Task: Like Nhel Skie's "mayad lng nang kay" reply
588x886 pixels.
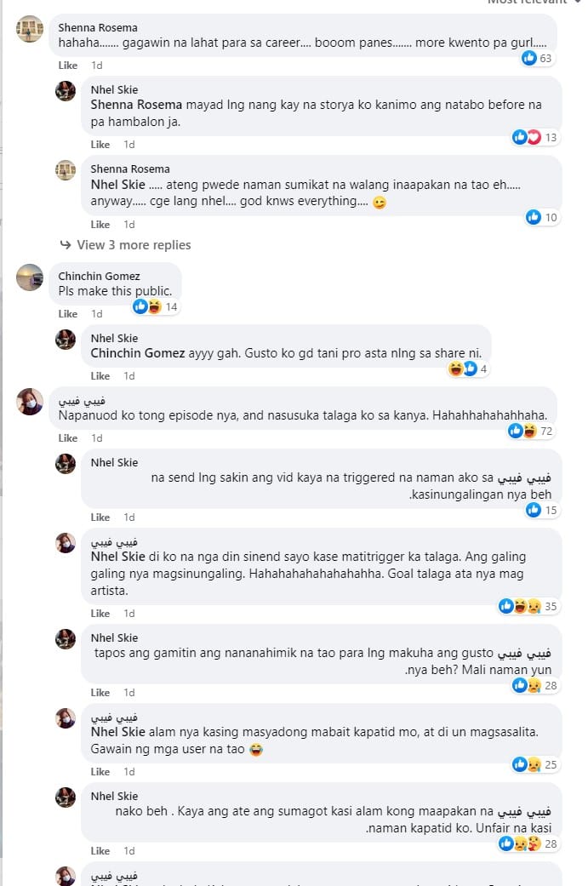Action: 100,145
